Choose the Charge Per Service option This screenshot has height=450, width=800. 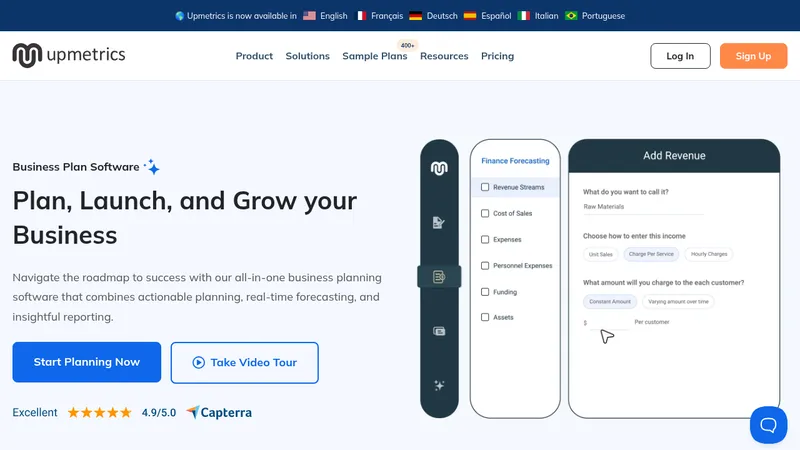pyautogui.click(x=651, y=254)
